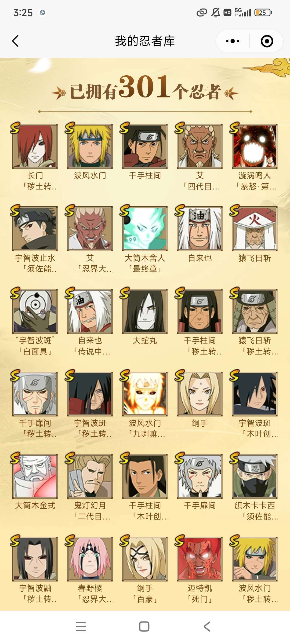Tap the 大筒木金式 ninja portrait
The width and height of the screenshot is (290, 644).
[35, 476]
